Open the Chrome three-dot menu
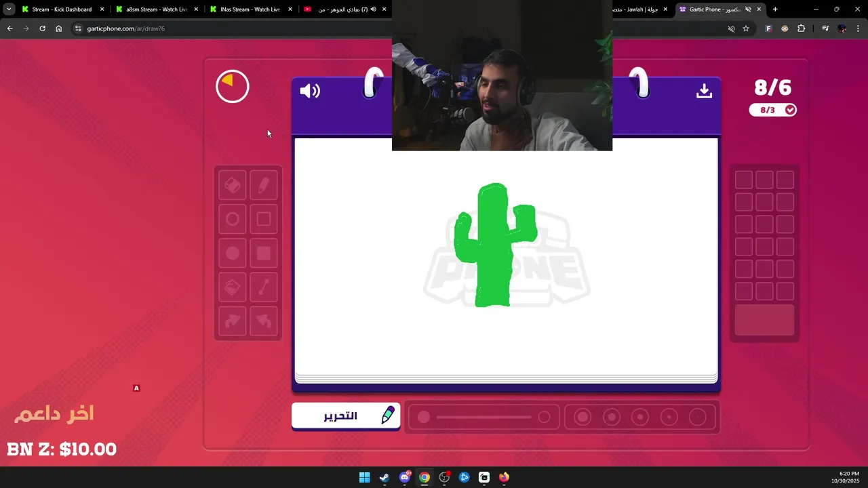868x488 pixels. coord(858,28)
